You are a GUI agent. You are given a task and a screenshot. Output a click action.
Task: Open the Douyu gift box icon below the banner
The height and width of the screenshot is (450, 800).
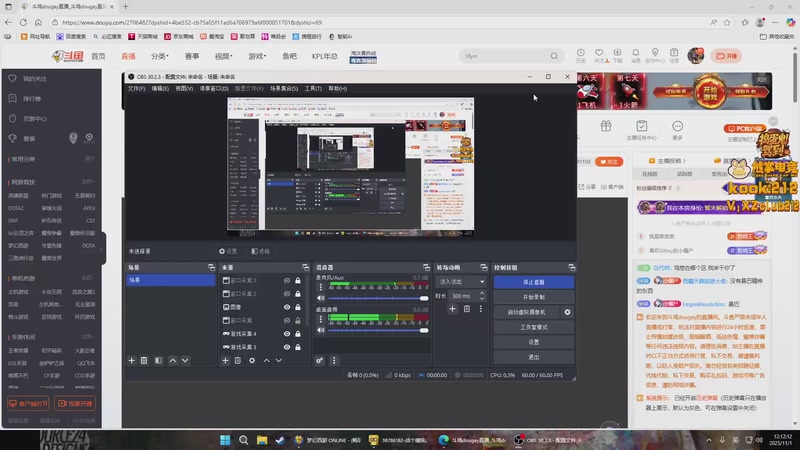606,126
